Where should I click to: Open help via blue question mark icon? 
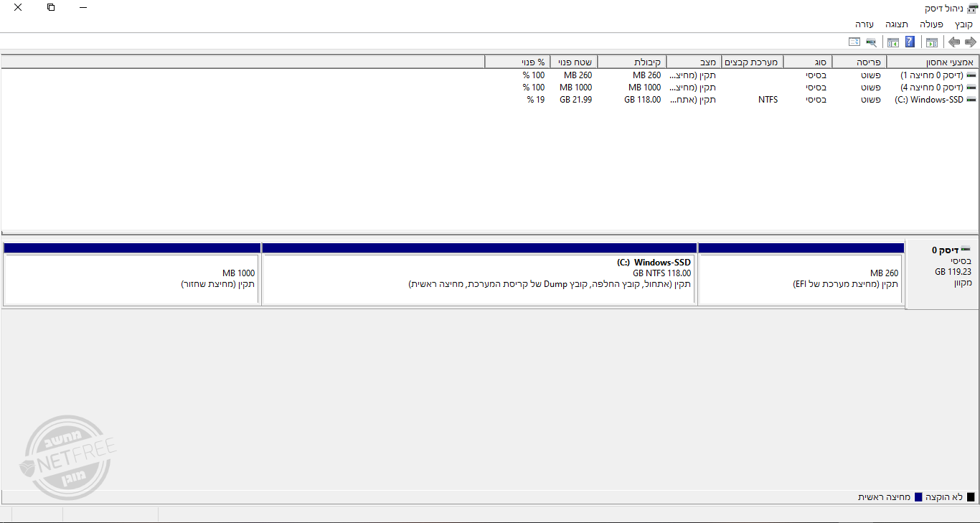pyautogui.click(x=910, y=42)
